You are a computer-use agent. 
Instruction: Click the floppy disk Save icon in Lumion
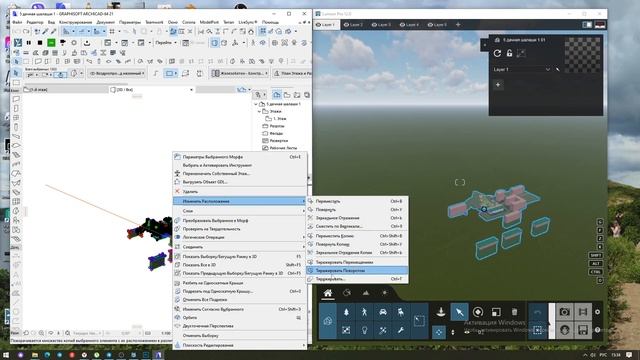(583, 330)
